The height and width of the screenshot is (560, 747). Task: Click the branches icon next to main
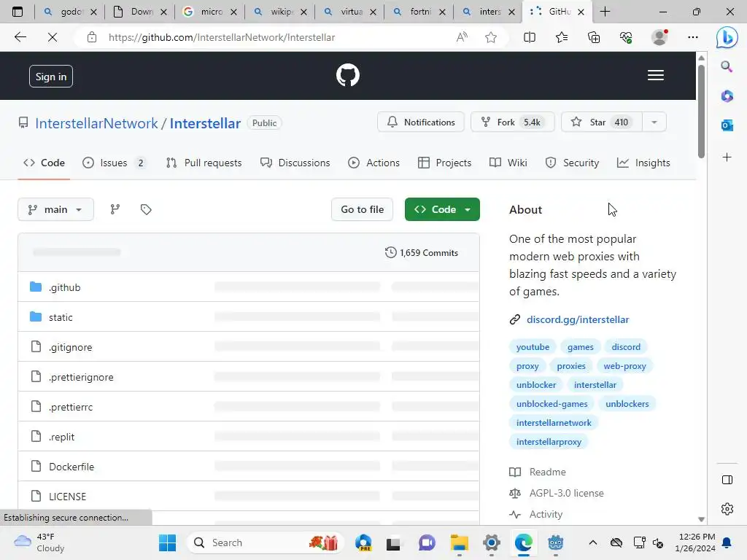pyautogui.click(x=115, y=209)
